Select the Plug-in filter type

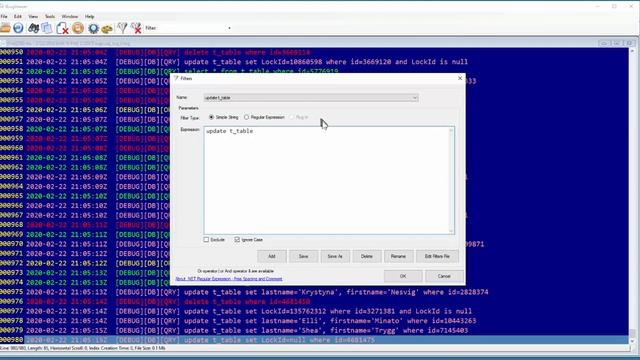[299, 117]
